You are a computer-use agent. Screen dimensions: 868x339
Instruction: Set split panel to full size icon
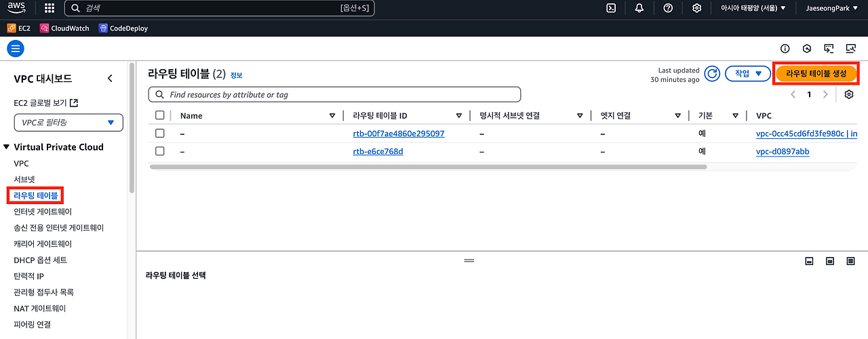(851, 261)
